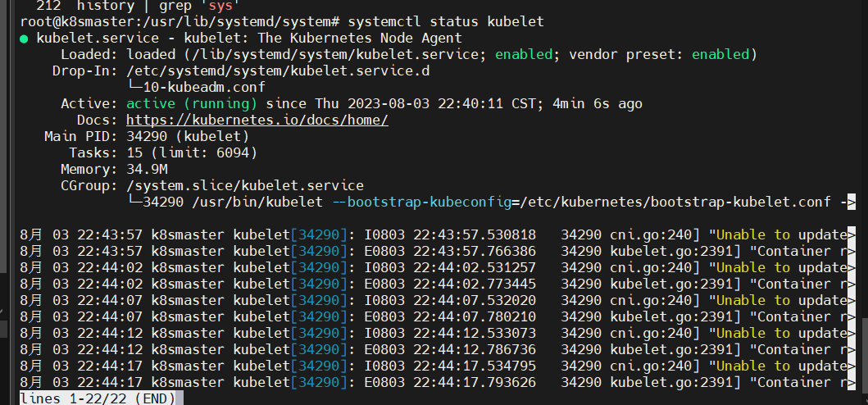
Task: Click the green 'enabled' after vendor preset
Action: tap(720, 54)
